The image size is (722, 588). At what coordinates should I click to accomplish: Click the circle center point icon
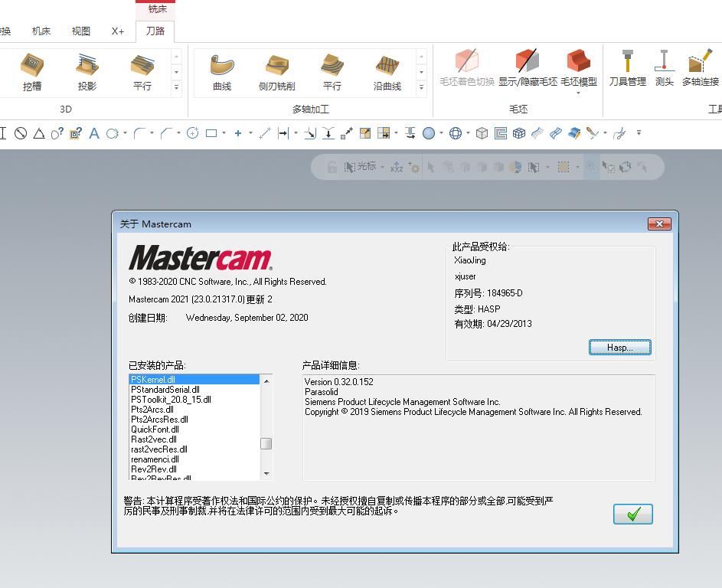pyautogui.click(x=192, y=133)
